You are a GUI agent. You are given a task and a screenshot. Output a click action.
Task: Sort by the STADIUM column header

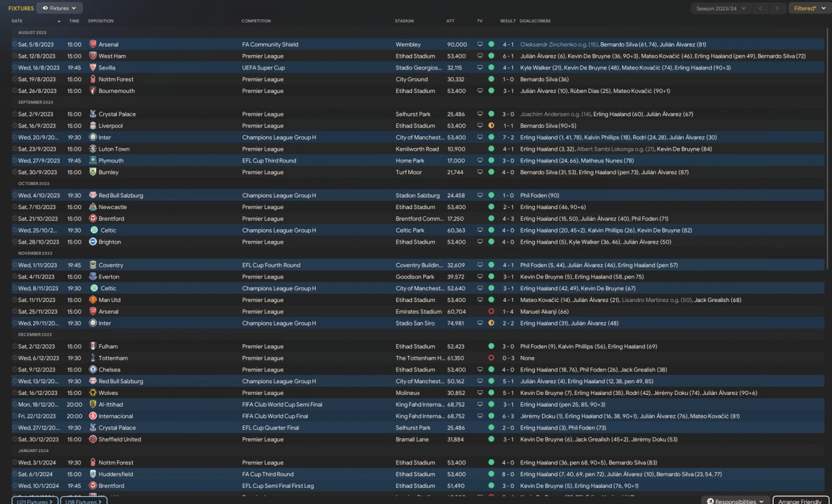[x=404, y=21]
